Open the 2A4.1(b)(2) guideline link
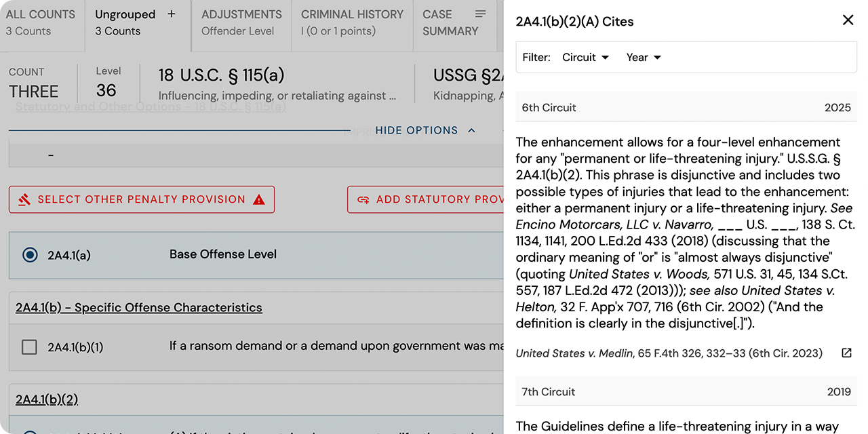This screenshot has width=868, height=434. tap(46, 399)
